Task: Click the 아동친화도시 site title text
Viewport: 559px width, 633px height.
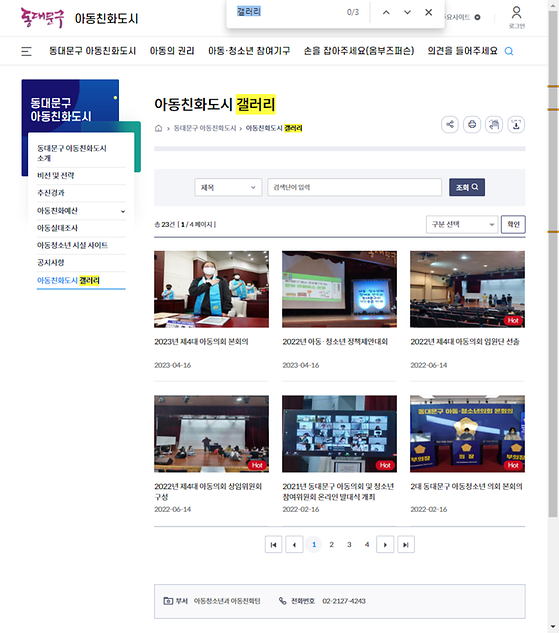Action: pos(107,19)
